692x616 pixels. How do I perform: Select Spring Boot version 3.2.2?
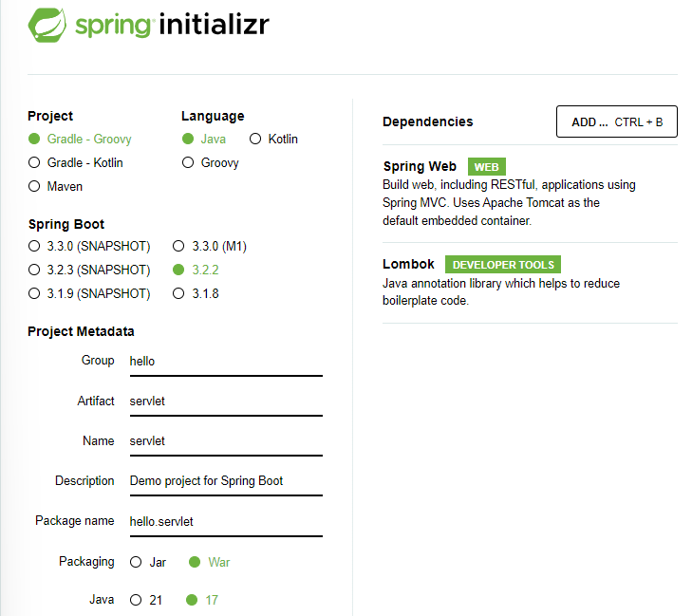click(x=196, y=271)
